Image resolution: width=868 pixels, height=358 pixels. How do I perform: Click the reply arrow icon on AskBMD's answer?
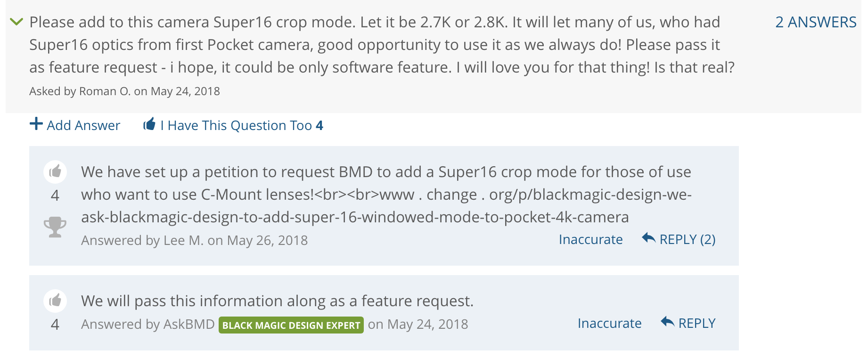[668, 322]
